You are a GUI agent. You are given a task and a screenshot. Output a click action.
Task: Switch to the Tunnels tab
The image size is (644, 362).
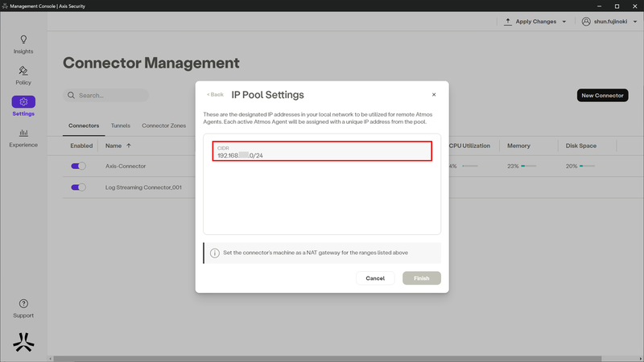coord(120,125)
